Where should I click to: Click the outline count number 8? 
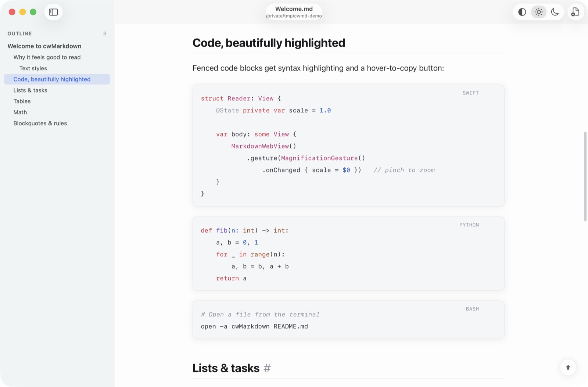tap(105, 33)
